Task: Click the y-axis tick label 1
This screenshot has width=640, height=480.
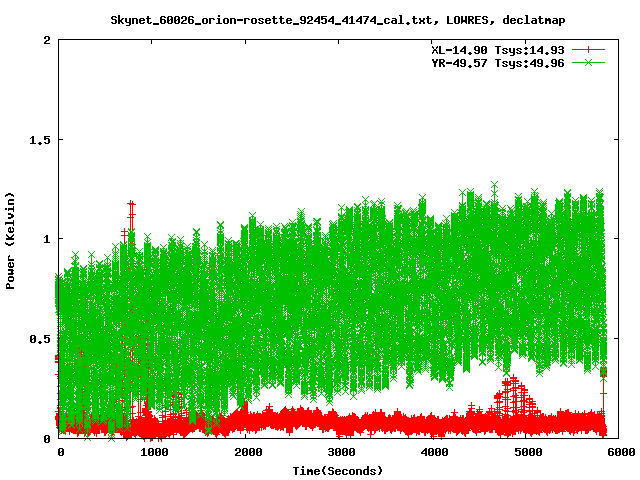Action: point(47,239)
